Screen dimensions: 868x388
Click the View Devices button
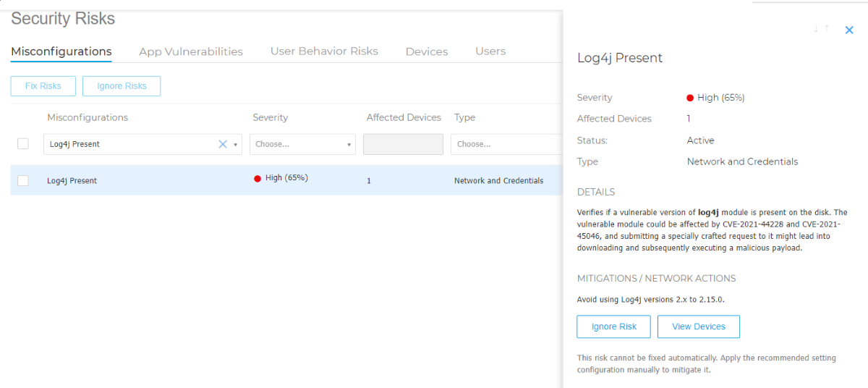699,326
